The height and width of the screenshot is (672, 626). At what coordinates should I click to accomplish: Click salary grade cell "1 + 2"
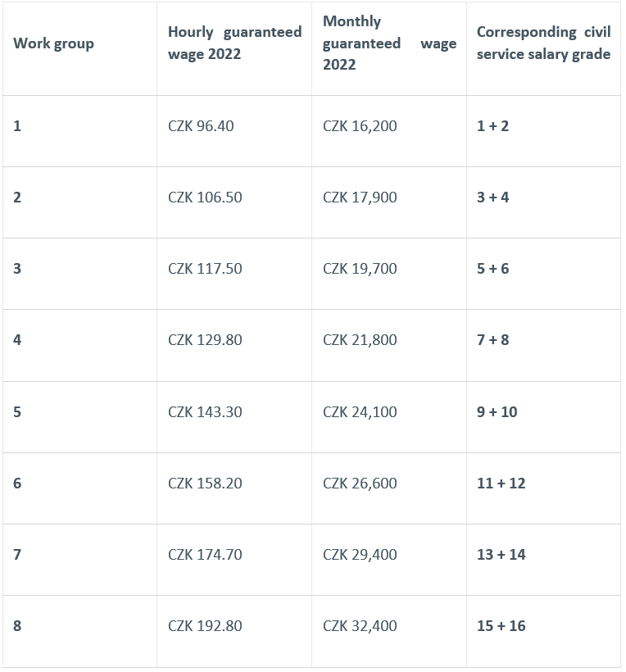[x=492, y=126]
